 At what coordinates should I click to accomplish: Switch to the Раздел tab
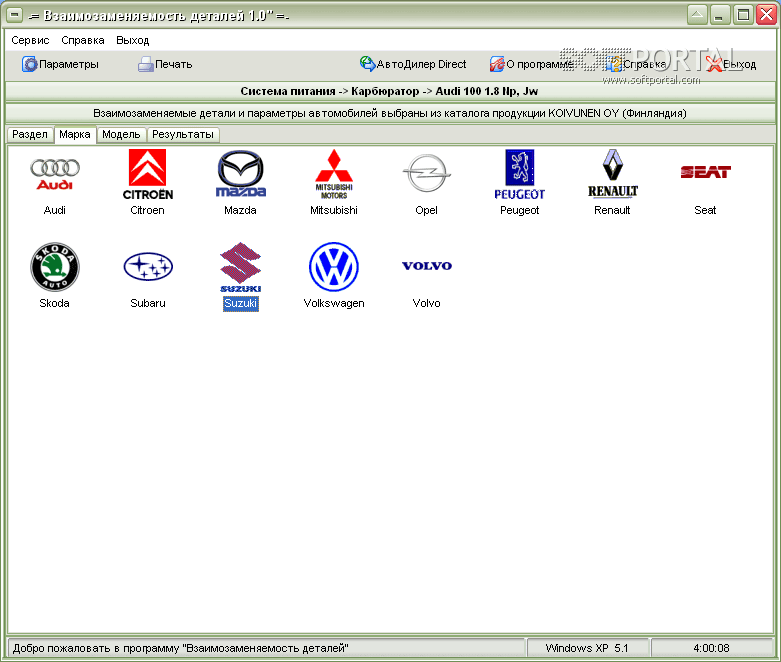click(x=30, y=134)
